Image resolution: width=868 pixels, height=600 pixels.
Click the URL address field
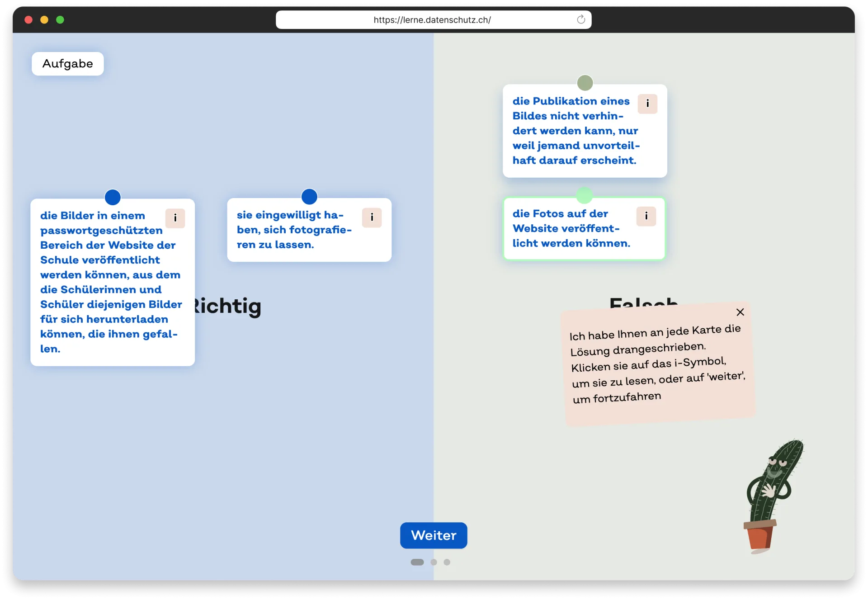click(x=432, y=20)
